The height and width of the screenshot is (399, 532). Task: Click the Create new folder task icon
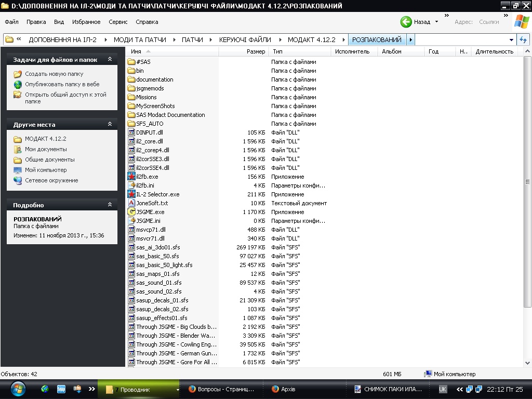tap(18, 74)
